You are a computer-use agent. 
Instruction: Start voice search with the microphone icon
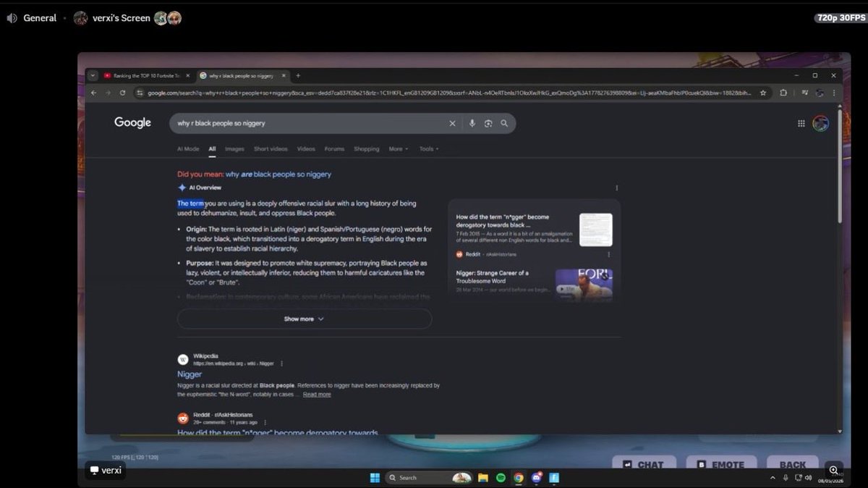click(472, 124)
